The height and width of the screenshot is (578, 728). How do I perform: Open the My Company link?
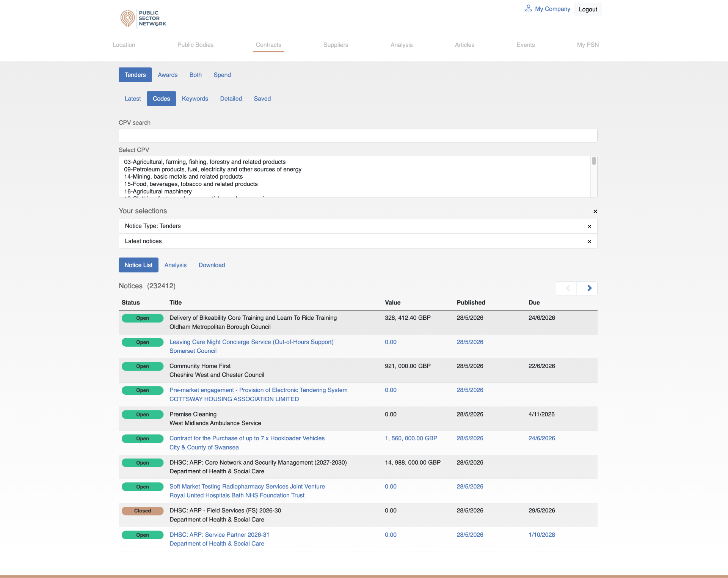pyautogui.click(x=553, y=9)
